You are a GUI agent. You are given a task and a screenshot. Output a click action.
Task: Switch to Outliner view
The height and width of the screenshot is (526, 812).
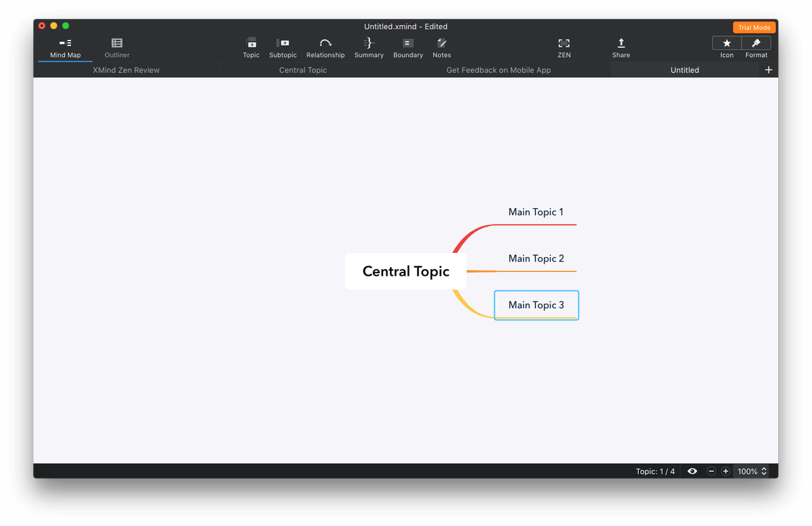tap(117, 47)
